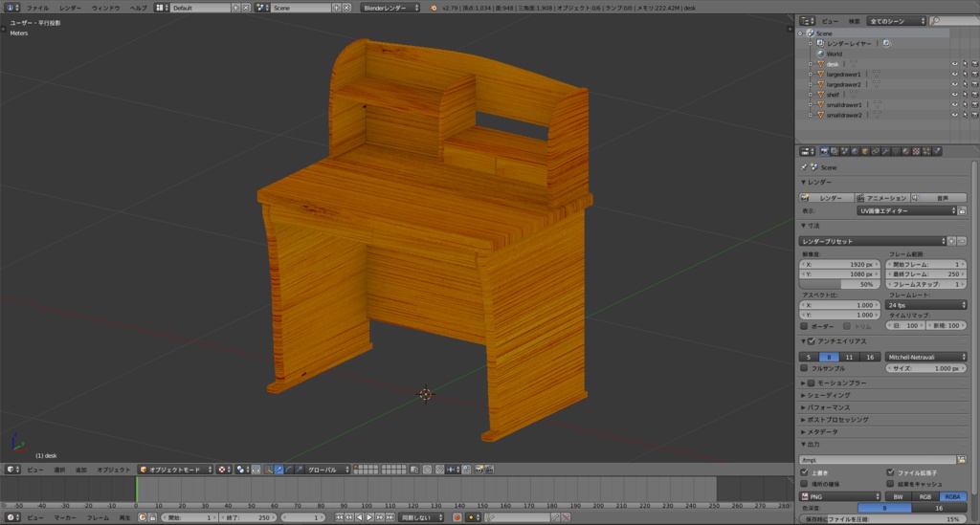Click the pin icon beside Scene breadcrumb
The image size is (980, 525).
(804, 166)
